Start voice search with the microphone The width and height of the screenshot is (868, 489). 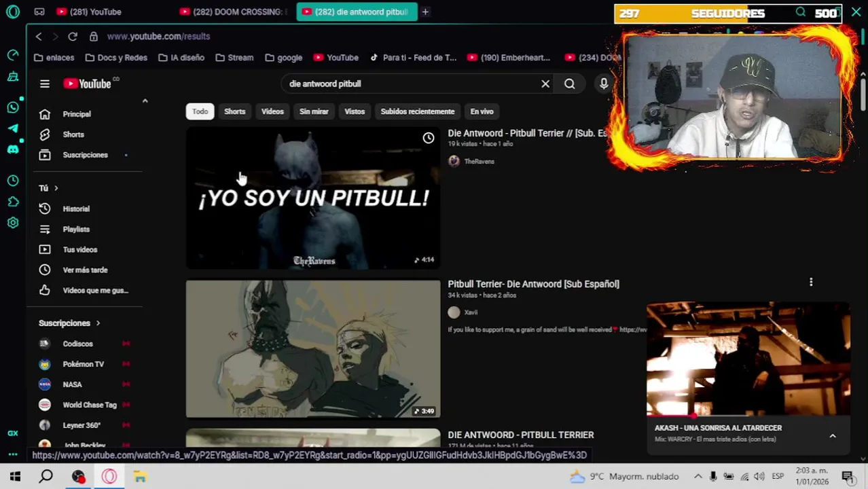coord(604,84)
